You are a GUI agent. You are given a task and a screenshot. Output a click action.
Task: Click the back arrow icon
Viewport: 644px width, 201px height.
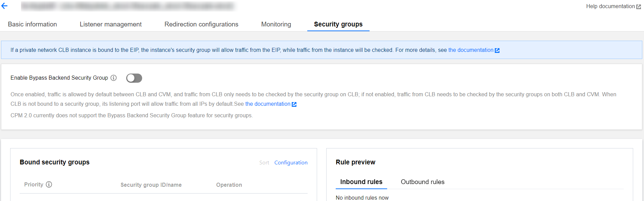pos(4,6)
